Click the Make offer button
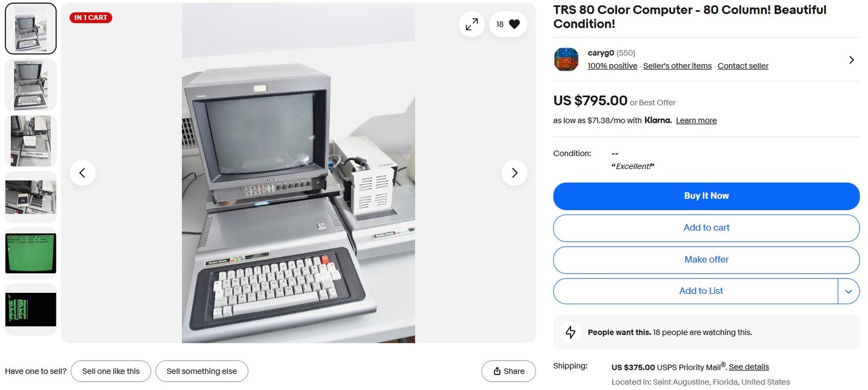 [706, 260]
